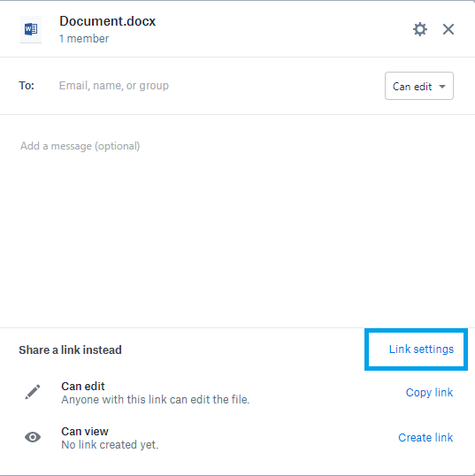
Task: Click the No link created yet text
Action: pos(110,445)
